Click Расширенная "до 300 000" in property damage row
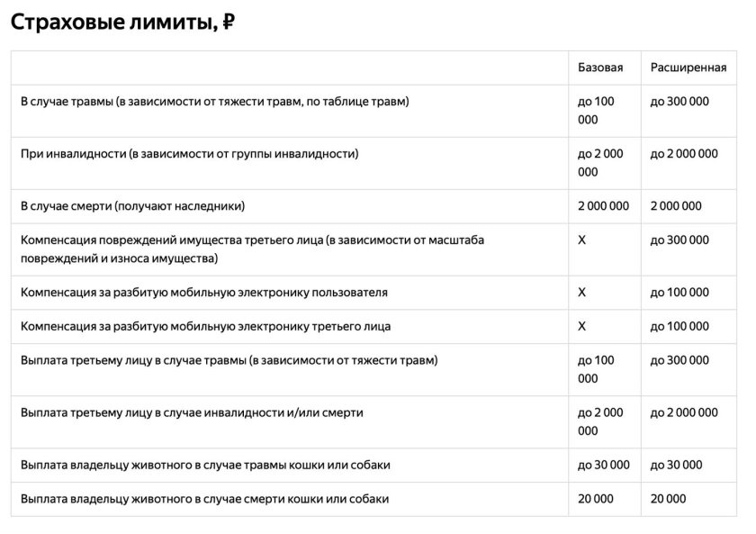This screenshot has width=756, height=534. click(679, 240)
